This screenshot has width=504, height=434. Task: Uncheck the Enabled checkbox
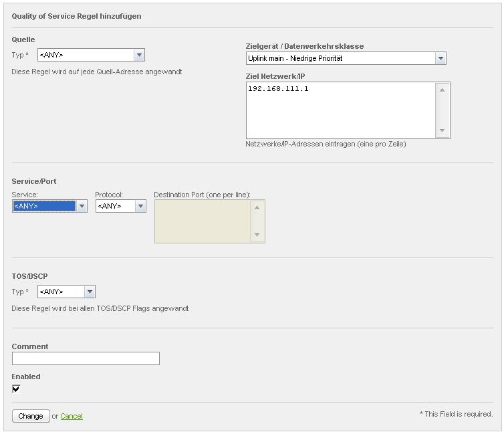[16, 389]
